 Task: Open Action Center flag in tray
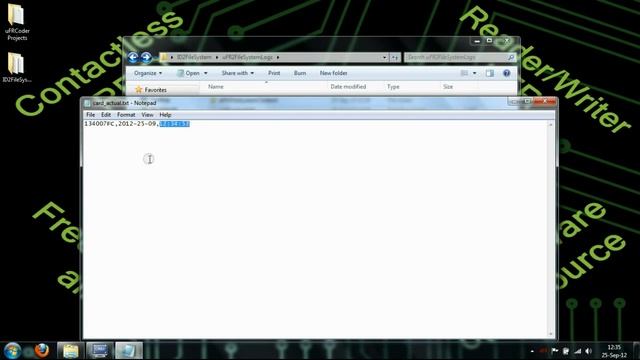(x=555, y=351)
